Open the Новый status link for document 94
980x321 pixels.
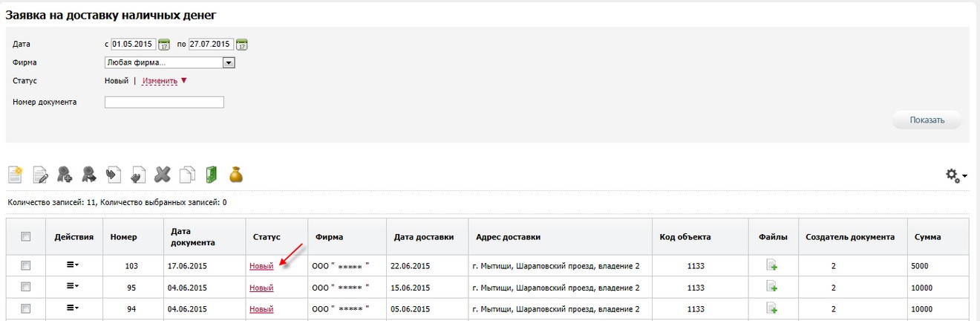point(261,309)
